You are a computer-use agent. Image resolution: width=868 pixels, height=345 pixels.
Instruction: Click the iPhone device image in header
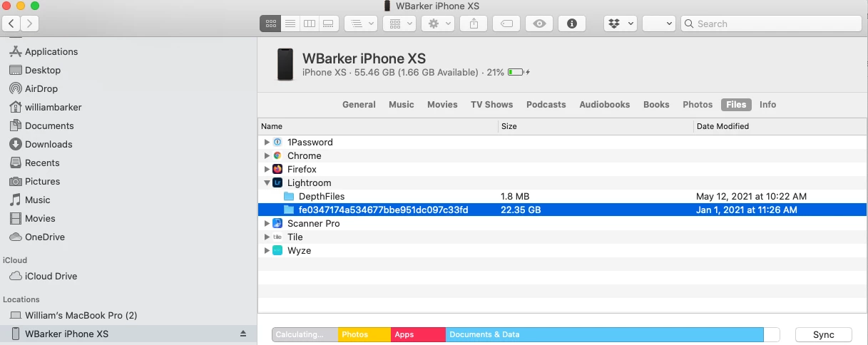[x=285, y=65]
